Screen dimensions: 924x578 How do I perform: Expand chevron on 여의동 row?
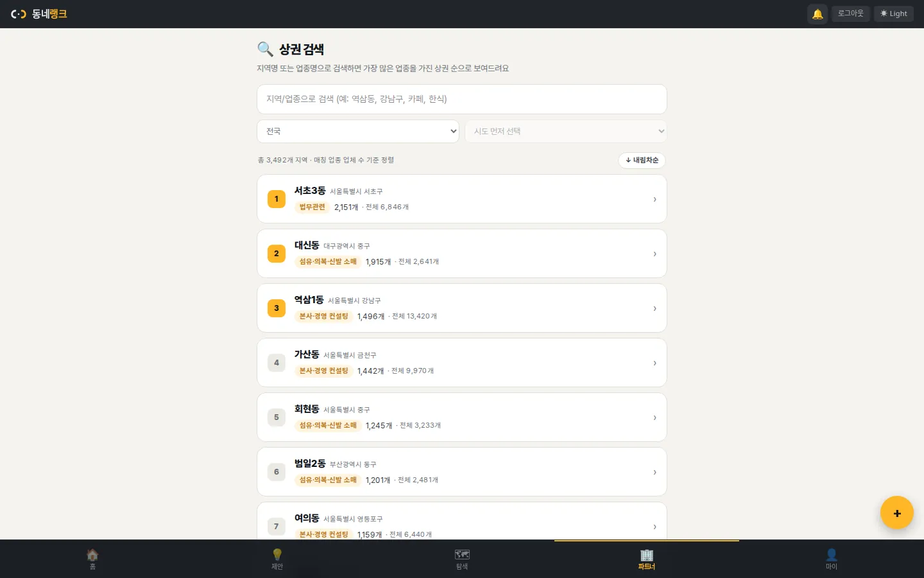pos(654,527)
